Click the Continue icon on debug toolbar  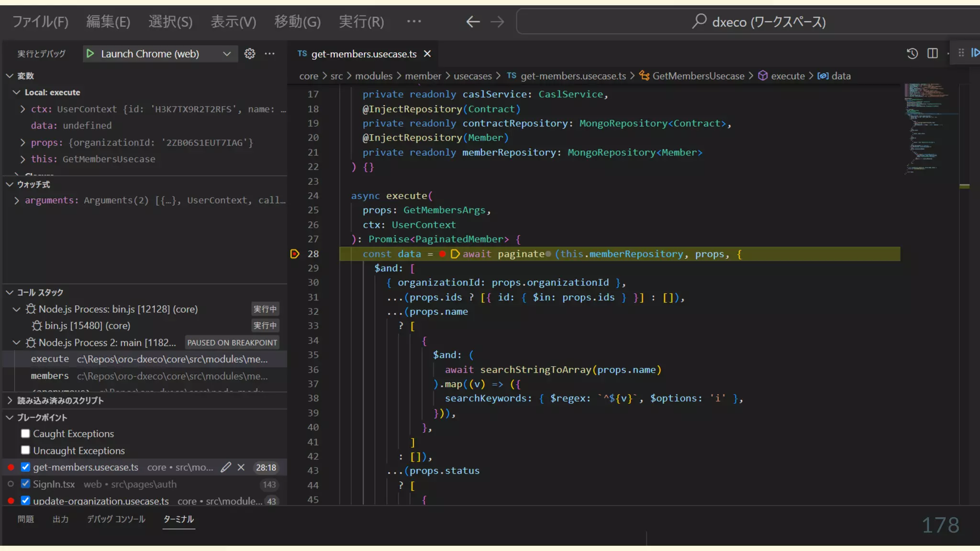click(975, 53)
